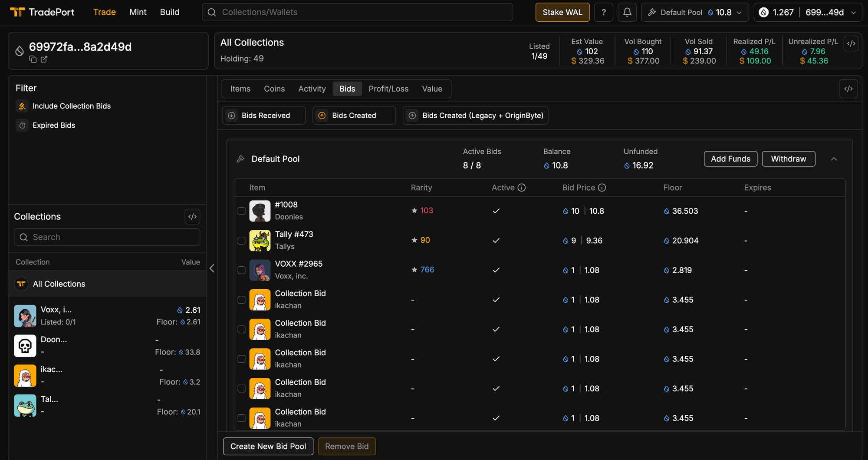This screenshot has height=460, width=868.
Task: Switch to the Profit/Loss tab
Action: 388,89
